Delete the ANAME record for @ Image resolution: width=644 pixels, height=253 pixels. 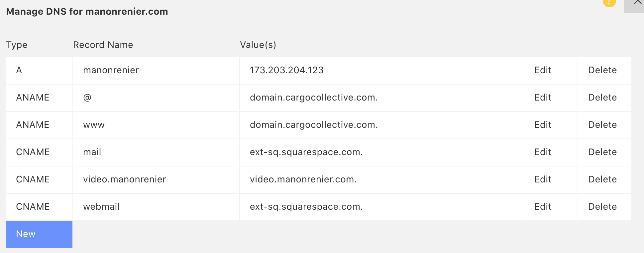(x=602, y=98)
